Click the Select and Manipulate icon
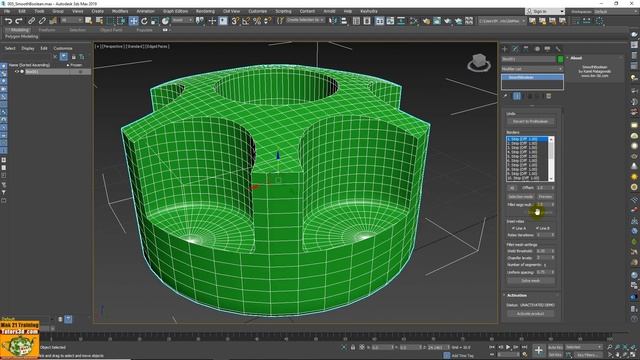The width and height of the screenshot is (640, 360). pos(212,20)
